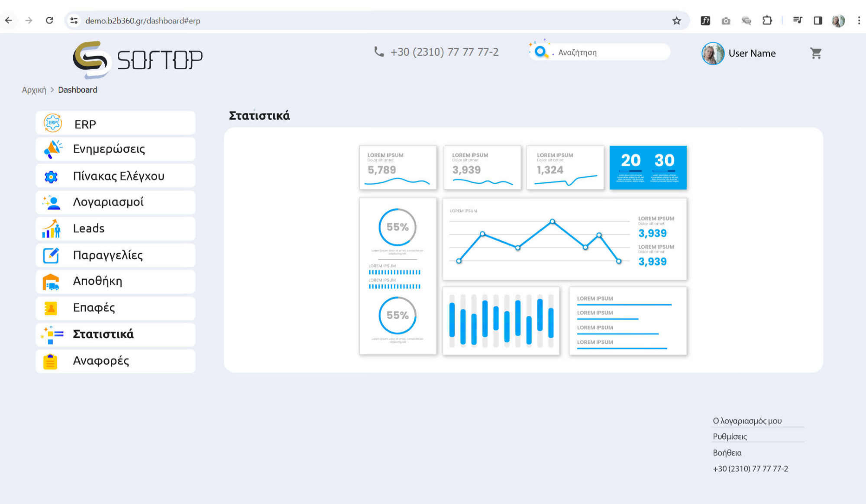The width and height of the screenshot is (866, 504).
Task: Open the Λογαριασμοί menu item
Action: click(108, 202)
